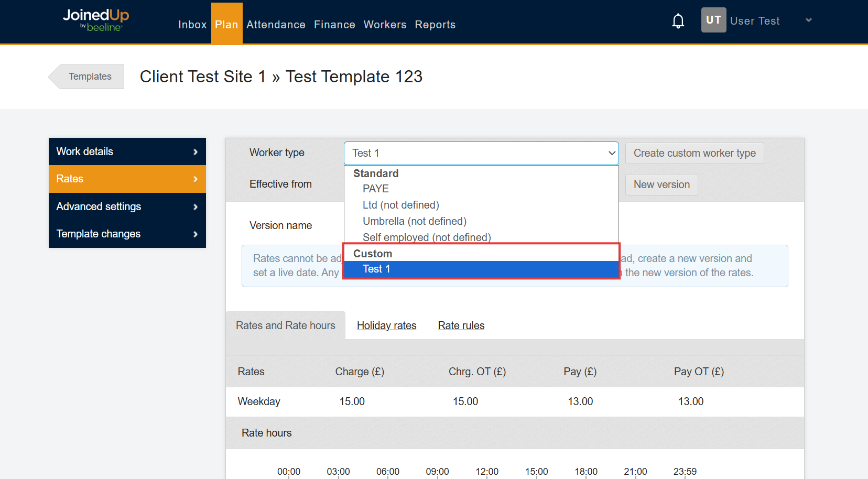Click the 12:00 rate hours marker

coord(487,472)
